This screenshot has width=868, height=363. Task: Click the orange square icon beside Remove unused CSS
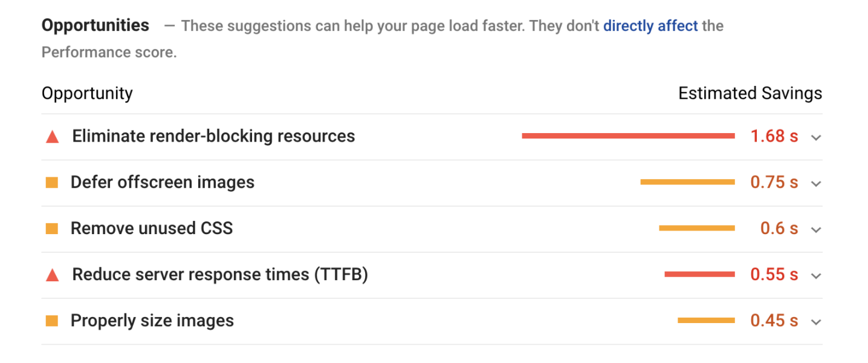[52, 228]
